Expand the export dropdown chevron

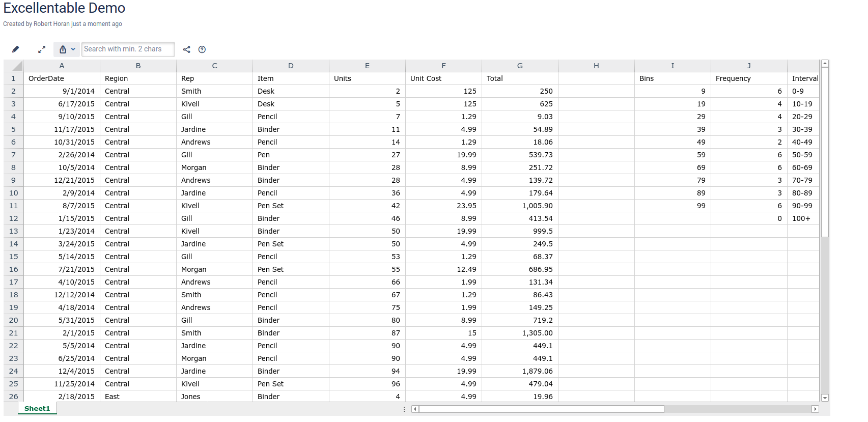(x=73, y=49)
